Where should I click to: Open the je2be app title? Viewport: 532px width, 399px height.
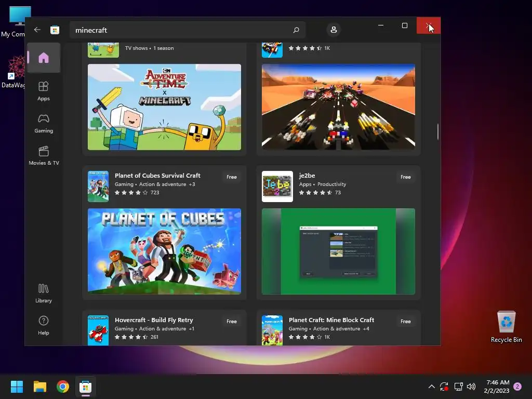pos(307,176)
